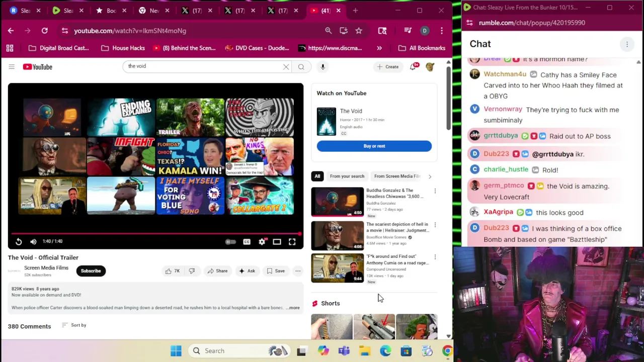Open the YouTube account avatar
Image resolution: width=644 pixels, height=362 pixels.
pos(430,66)
